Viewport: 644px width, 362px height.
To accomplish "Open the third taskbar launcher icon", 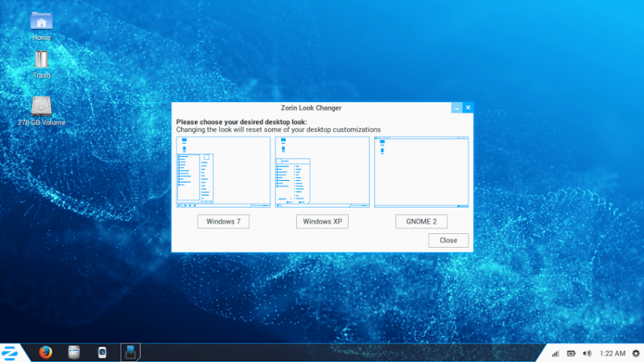I will (102, 352).
